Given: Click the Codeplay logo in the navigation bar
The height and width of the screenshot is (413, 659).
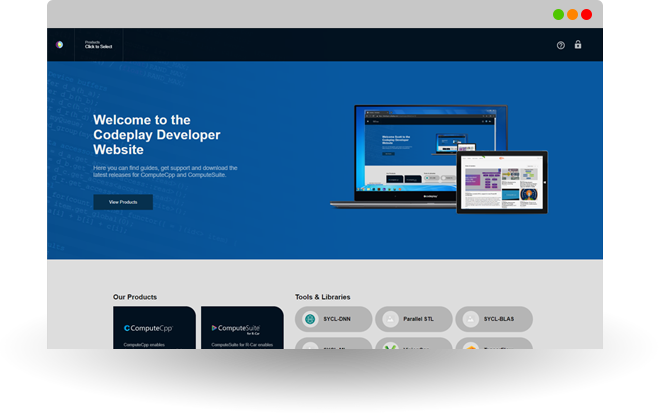Looking at the screenshot, I should pyautogui.click(x=60, y=45).
